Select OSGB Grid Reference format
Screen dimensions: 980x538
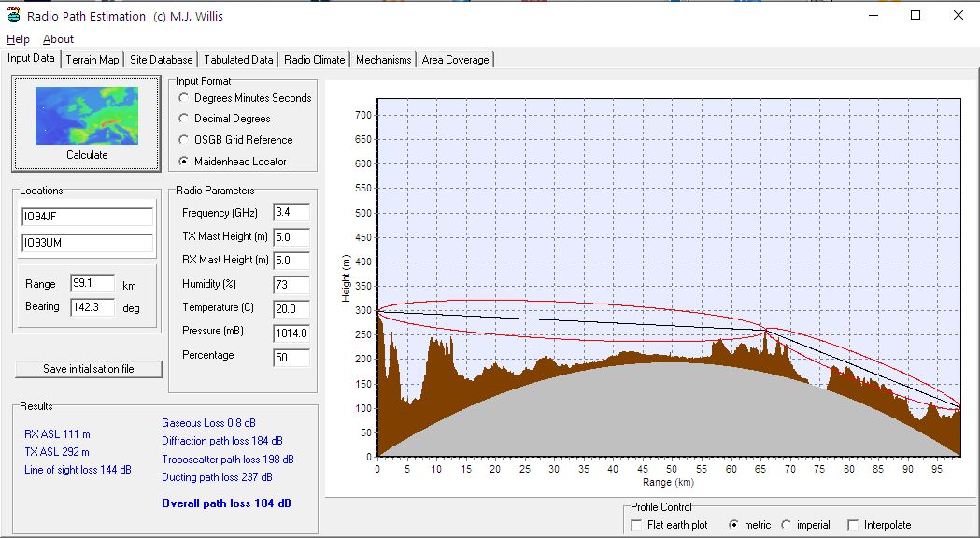[183, 140]
